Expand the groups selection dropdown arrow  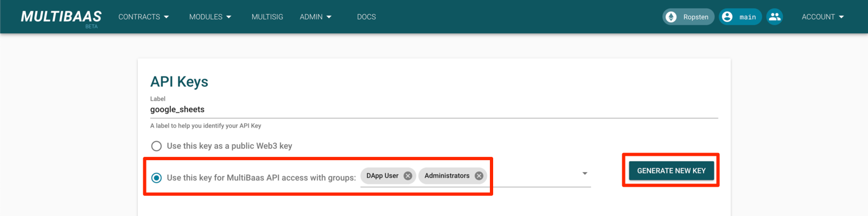pyautogui.click(x=585, y=174)
